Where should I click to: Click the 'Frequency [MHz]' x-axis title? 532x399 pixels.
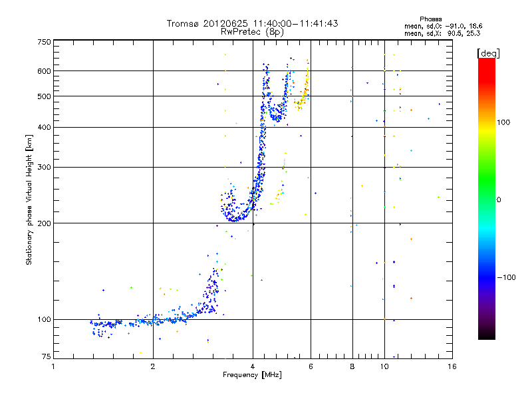252,375
